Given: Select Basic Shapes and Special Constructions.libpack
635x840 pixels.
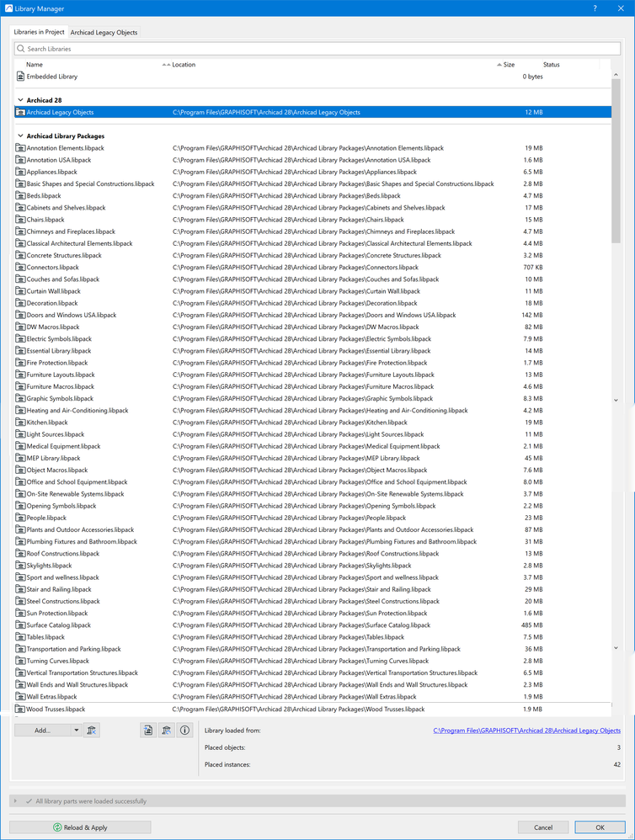Looking at the screenshot, I should [313, 183].
